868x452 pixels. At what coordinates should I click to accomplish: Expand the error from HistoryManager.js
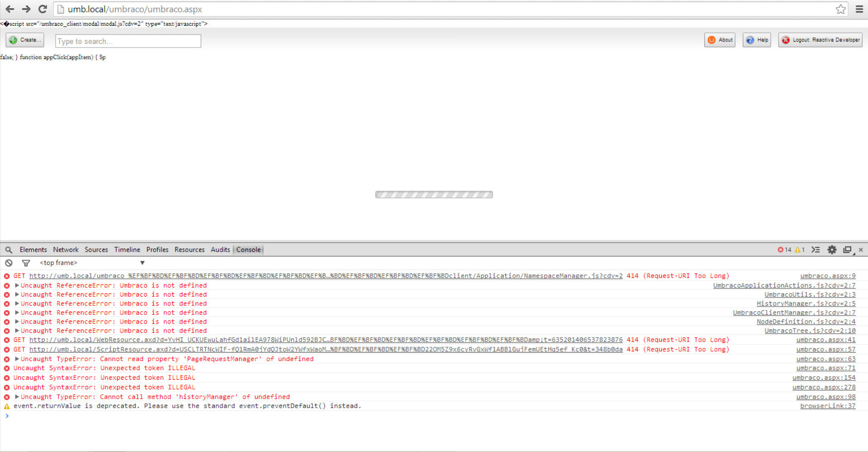(x=17, y=303)
